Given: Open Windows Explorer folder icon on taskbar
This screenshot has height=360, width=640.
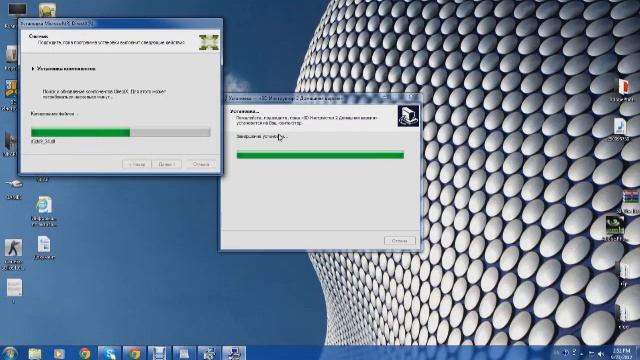Looking at the screenshot, I should coord(35,353).
